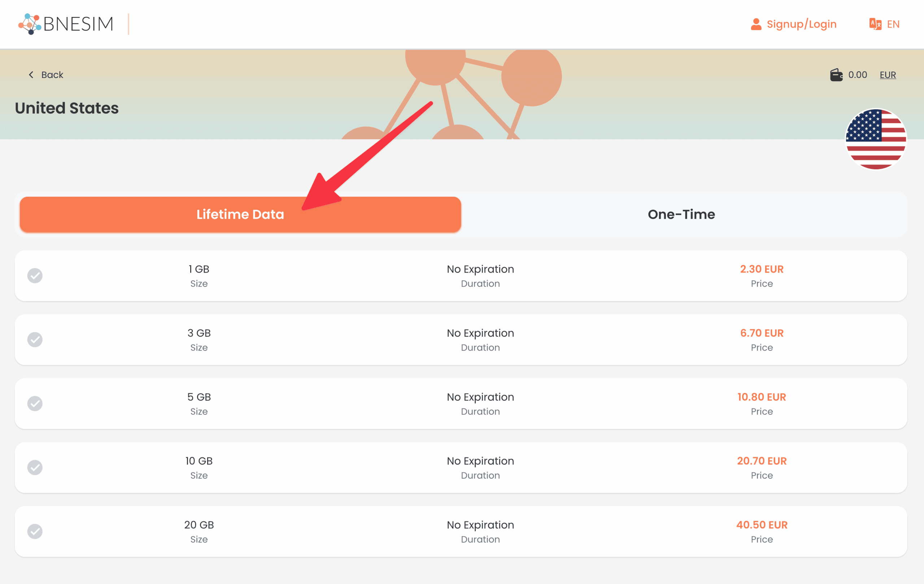Open the EN language menu

tap(893, 24)
